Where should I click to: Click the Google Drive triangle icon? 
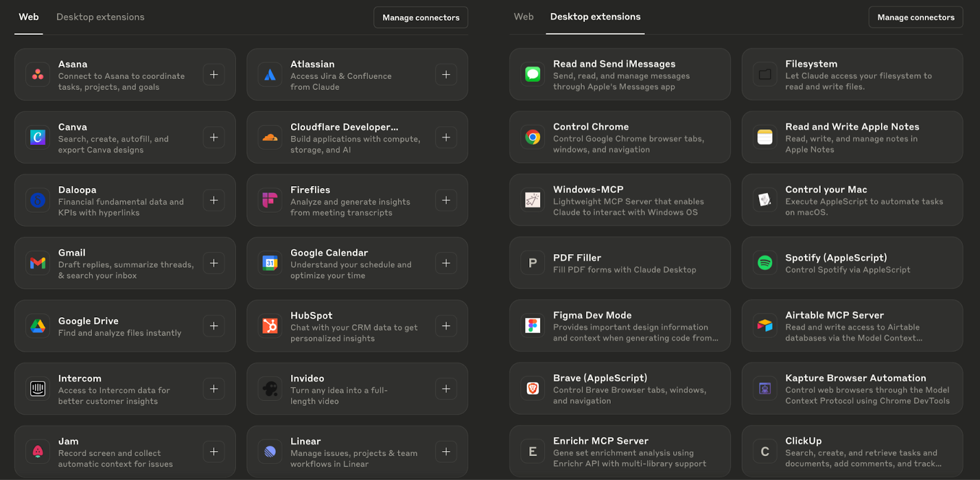(38, 326)
